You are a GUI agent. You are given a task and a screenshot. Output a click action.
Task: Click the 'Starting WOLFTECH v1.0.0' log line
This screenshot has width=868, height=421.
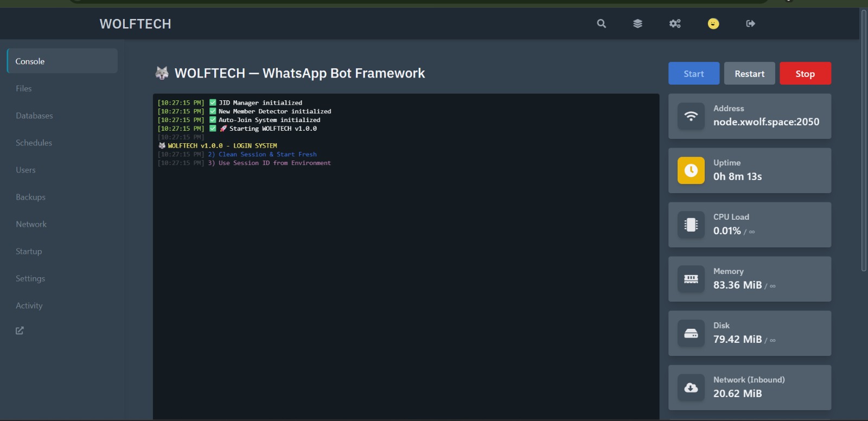[x=237, y=129]
